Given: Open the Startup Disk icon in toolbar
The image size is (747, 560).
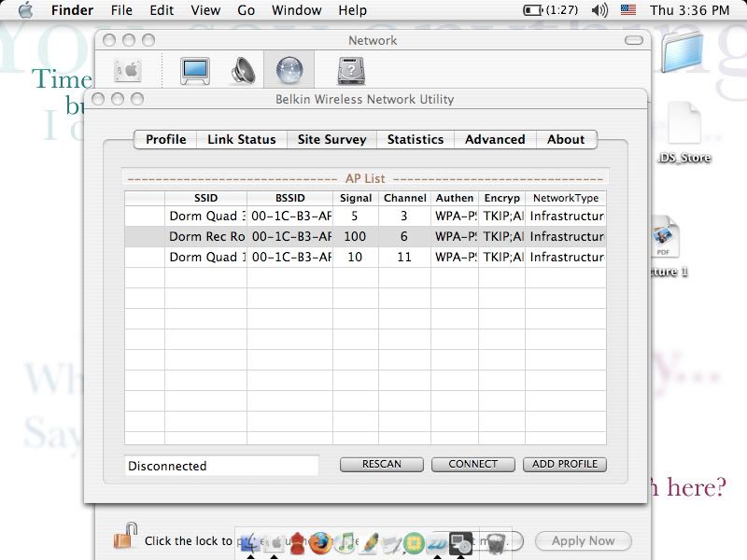Looking at the screenshot, I should point(351,71).
